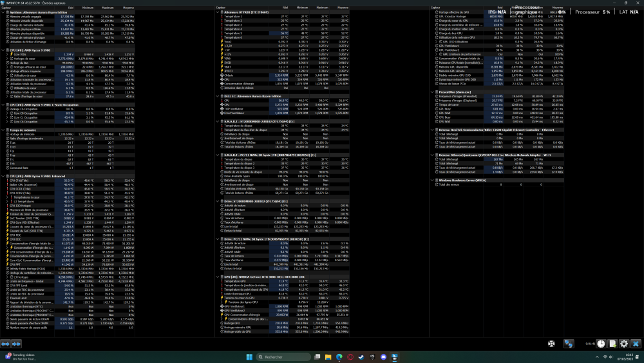The image size is (644, 363).
Task: Expand the GPU D3D Utilisations row
Action: (x=436, y=41)
